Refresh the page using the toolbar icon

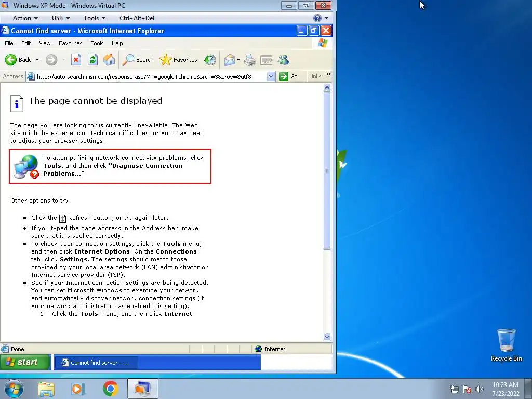[92, 60]
